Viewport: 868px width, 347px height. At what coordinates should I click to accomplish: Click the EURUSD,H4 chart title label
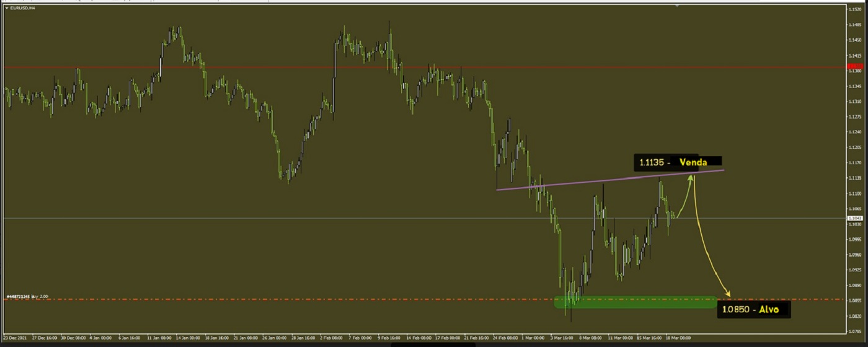[x=19, y=8]
